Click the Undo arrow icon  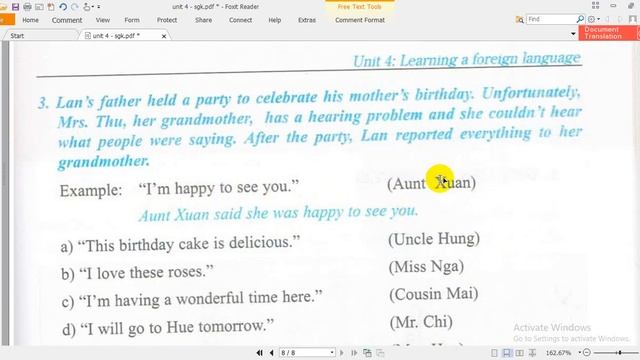(63, 7)
